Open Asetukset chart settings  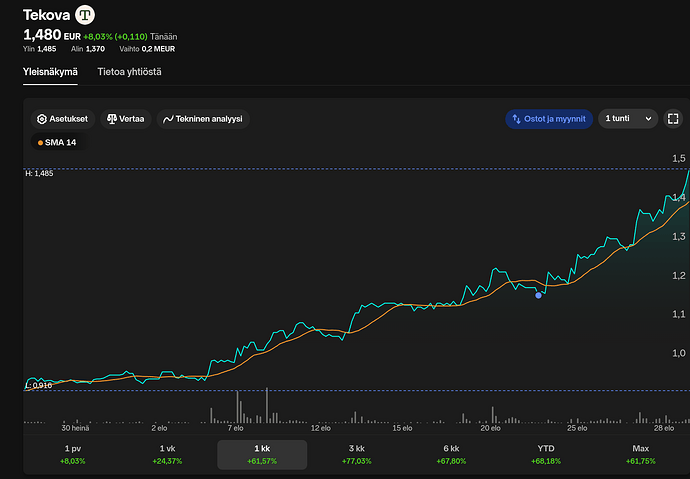pyautogui.click(x=62, y=119)
